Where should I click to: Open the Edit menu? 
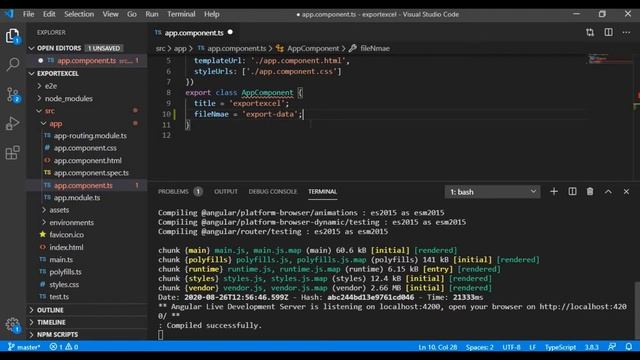click(49, 14)
